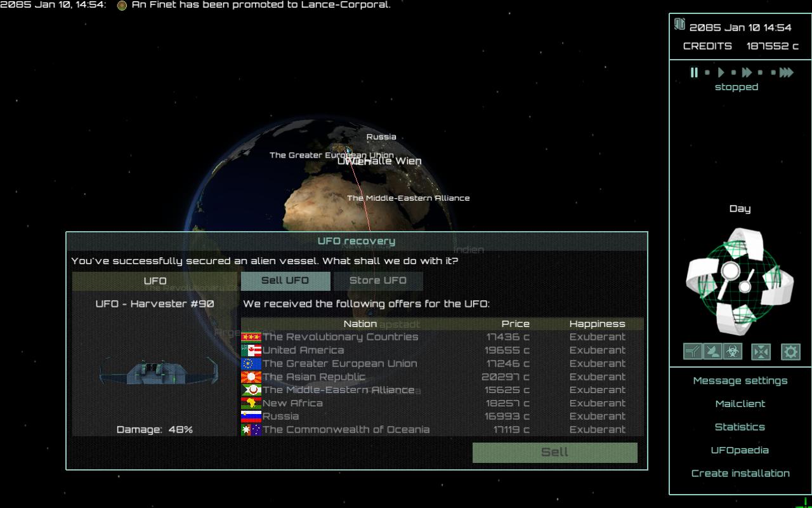This screenshot has width=812, height=508.
Task: Click the New Africa flag
Action: click(x=251, y=403)
